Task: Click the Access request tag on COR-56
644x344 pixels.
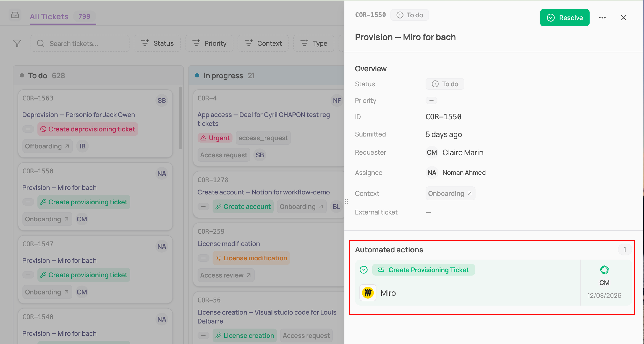Action: tap(306, 335)
